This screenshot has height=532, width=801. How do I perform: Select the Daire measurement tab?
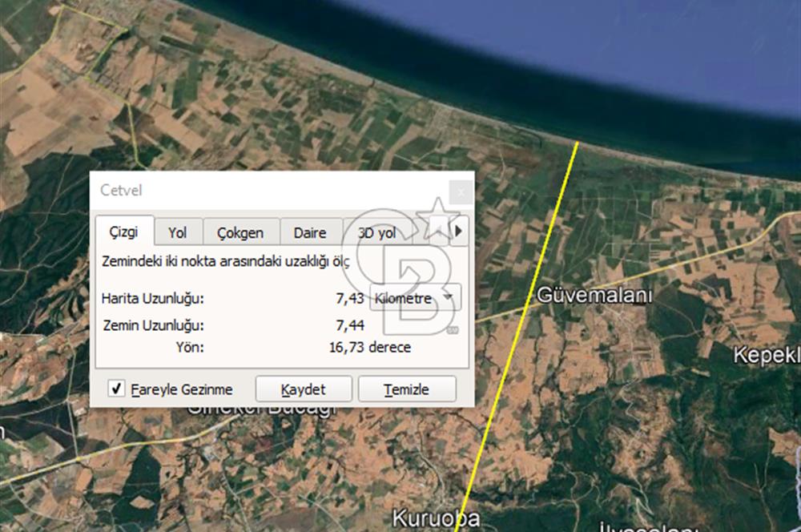(x=310, y=232)
